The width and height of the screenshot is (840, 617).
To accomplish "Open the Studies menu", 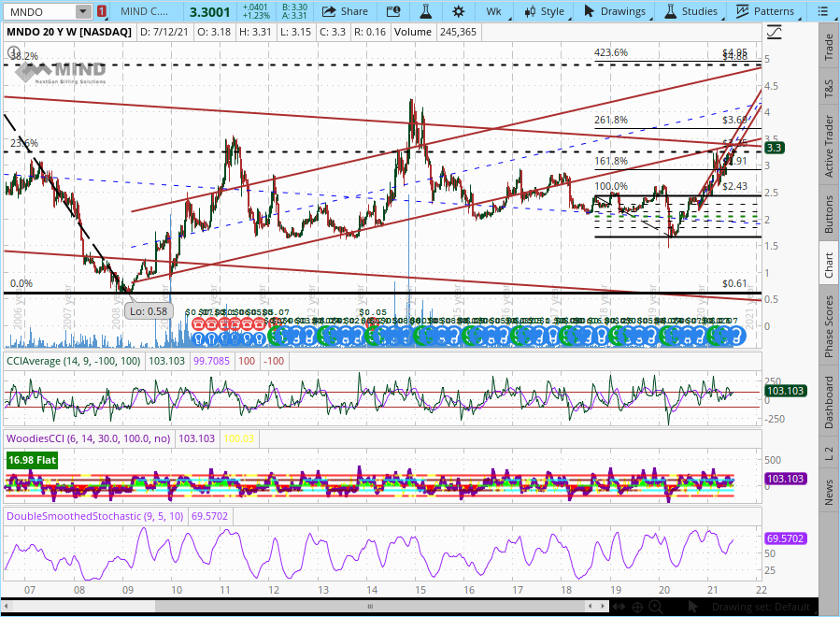I will pyautogui.click(x=691, y=11).
